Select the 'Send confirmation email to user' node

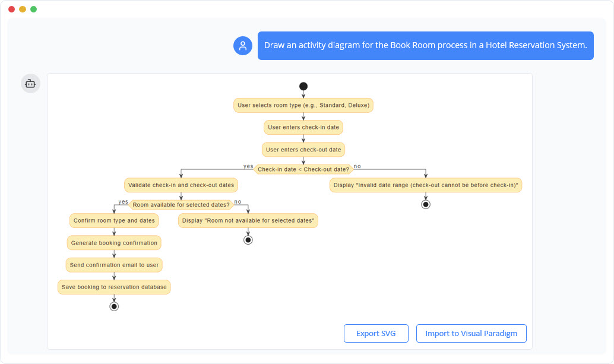pos(113,265)
